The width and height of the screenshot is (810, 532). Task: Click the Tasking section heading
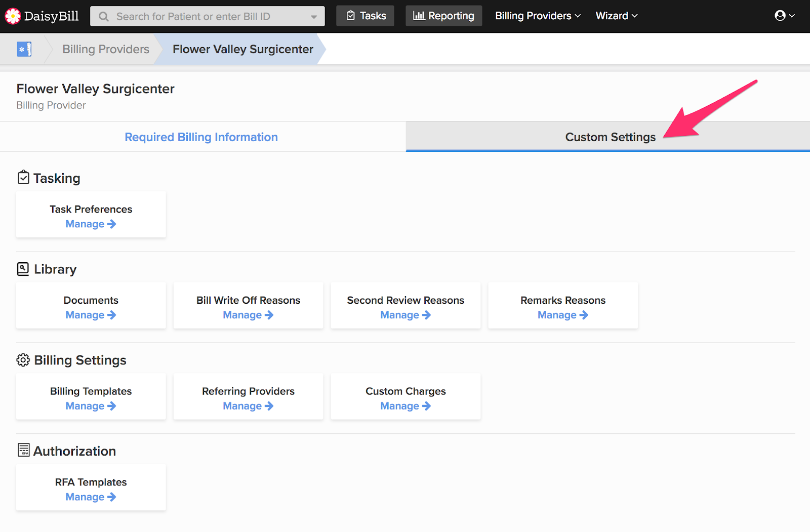(x=57, y=178)
